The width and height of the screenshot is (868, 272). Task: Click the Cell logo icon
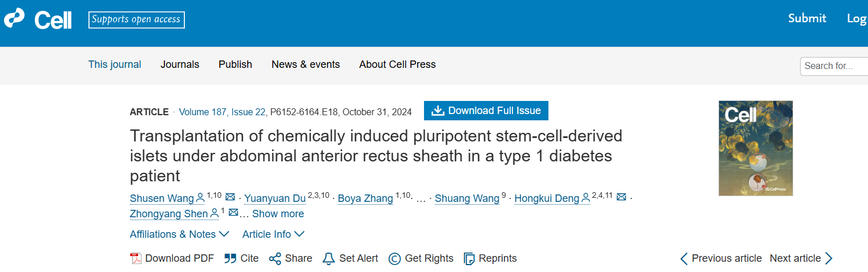click(15, 19)
